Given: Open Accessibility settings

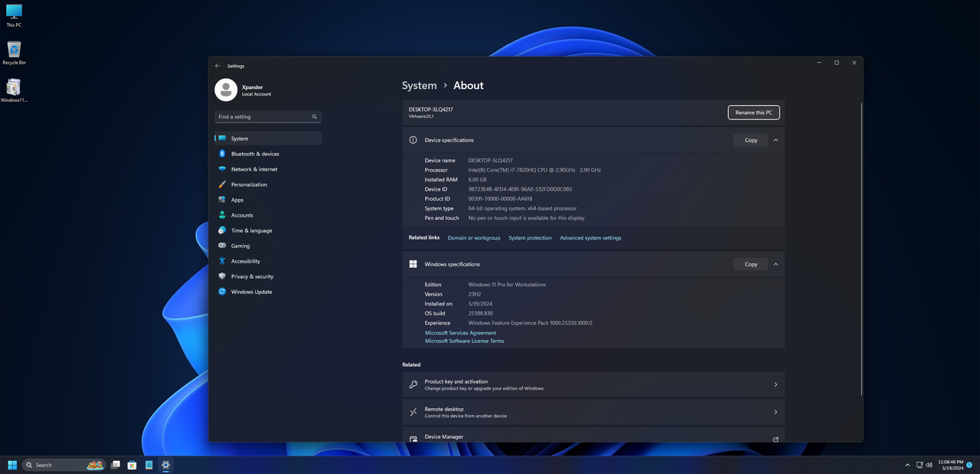Looking at the screenshot, I should click(x=268, y=261).
